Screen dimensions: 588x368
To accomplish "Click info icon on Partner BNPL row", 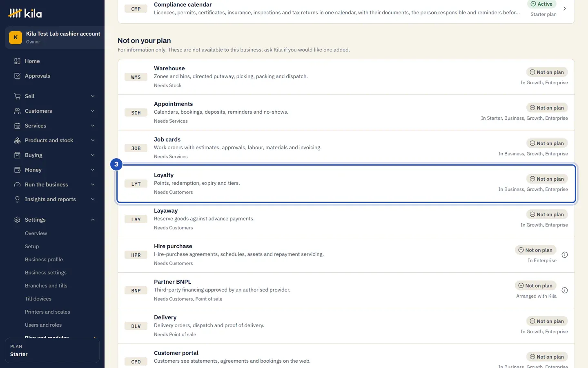I will [x=565, y=290].
